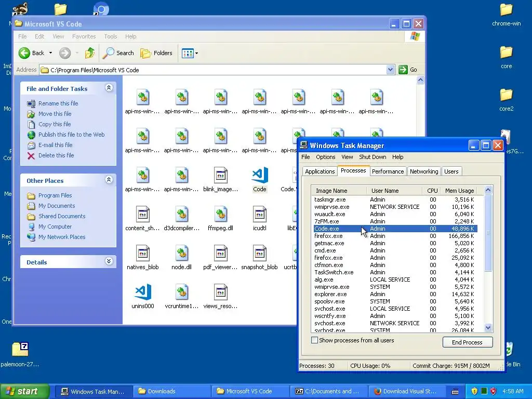The width and height of the screenshot is (532, 399).
Task: Select the blink_image file icon
Action: 220,176
